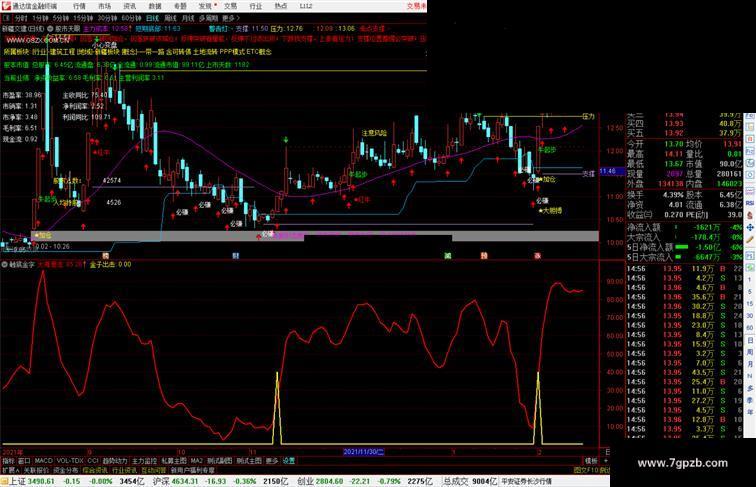Open the 市场 menu

[x=104, y=6]
